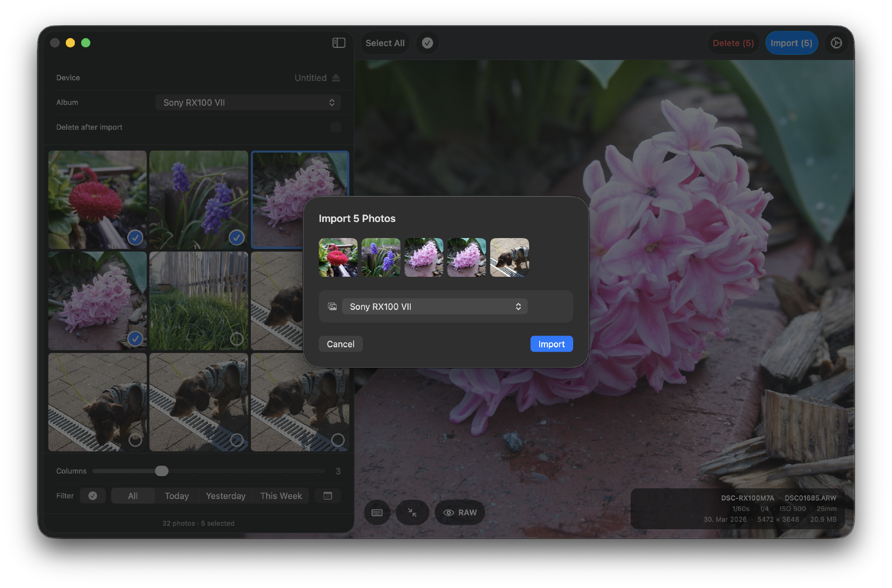Enable Delete after import

pos(335,127)
